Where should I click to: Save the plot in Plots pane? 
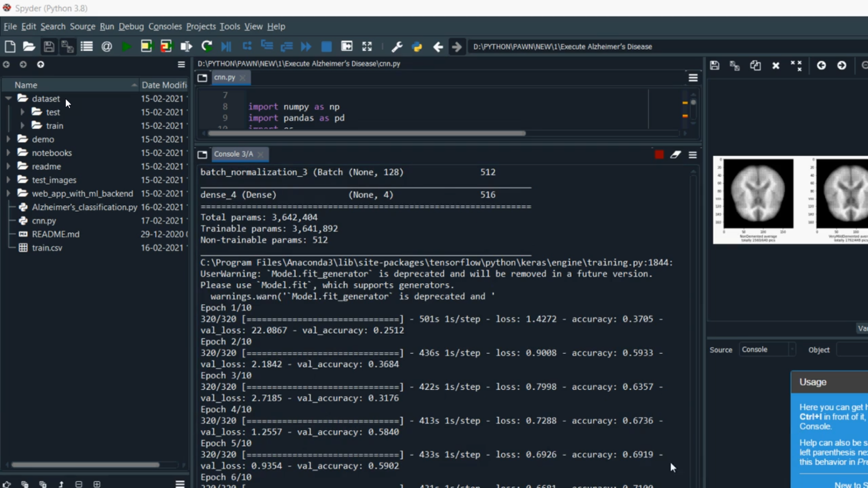tap(715, 66)
